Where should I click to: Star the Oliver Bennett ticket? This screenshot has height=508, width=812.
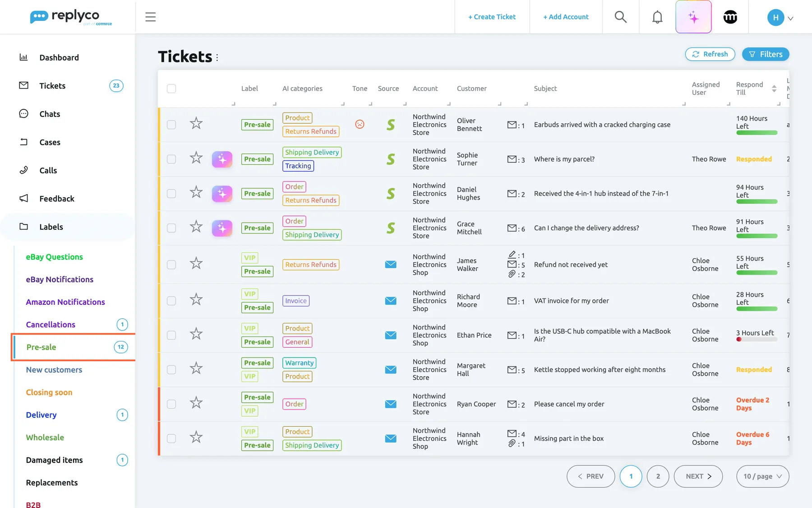pos(196,123)
